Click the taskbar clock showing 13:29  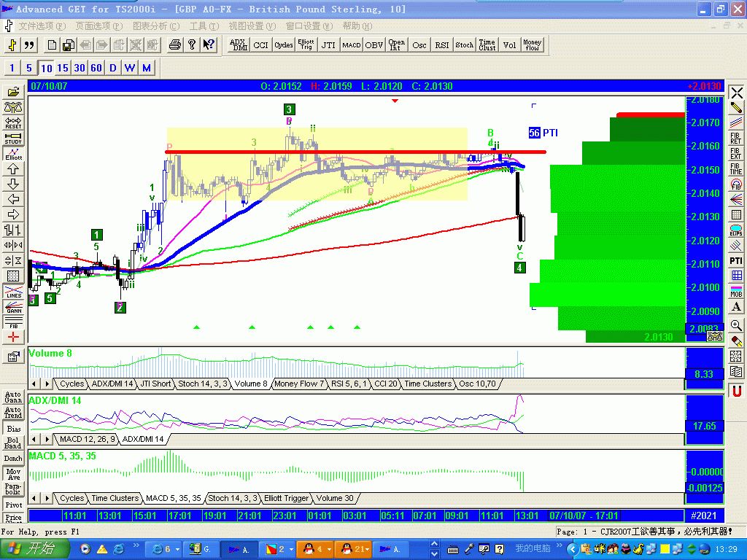pyautogui.click(x=727, y=550)
